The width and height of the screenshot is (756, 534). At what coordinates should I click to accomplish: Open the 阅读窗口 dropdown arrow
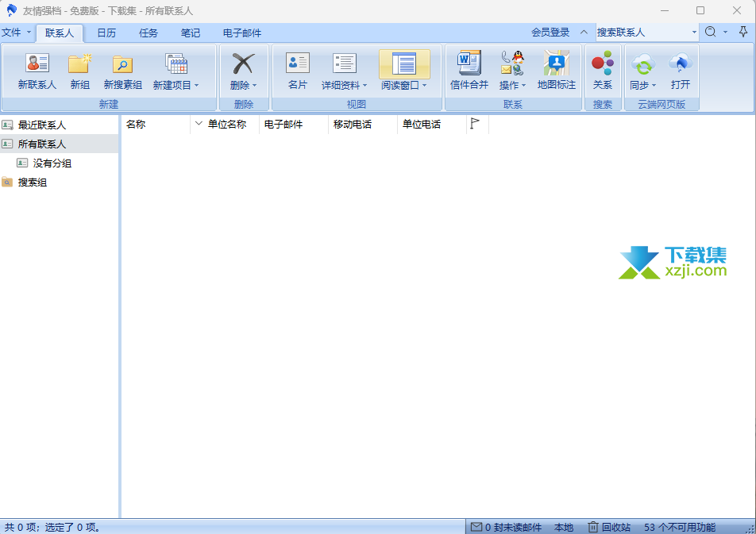pos(424,86)
